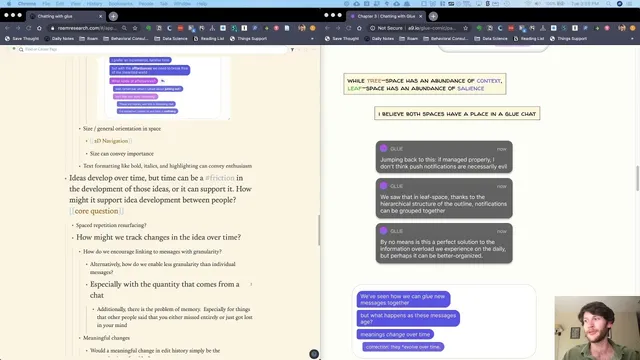Image resolution: width=640 pixels, height=360 pixels.
Task: Open Chrome menu in macOS menu bar
Action: pyautogui.click(x=27, y=4)
